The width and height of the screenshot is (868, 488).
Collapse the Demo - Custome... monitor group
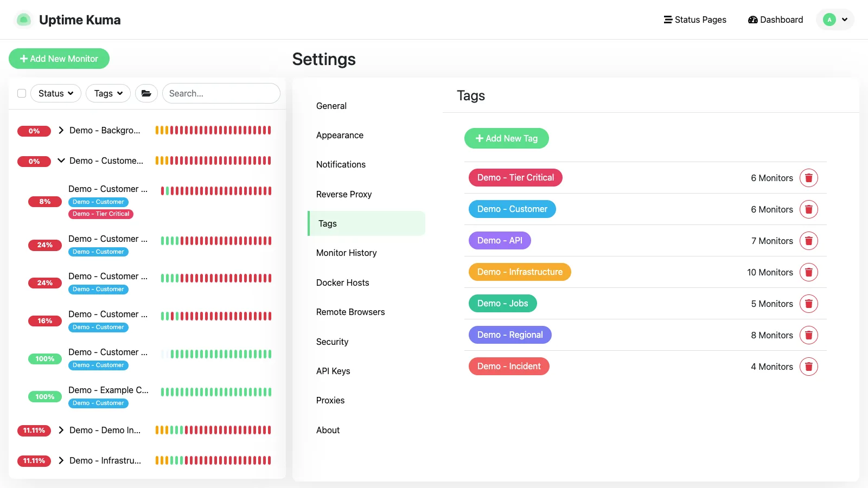[x=61, y=160]
